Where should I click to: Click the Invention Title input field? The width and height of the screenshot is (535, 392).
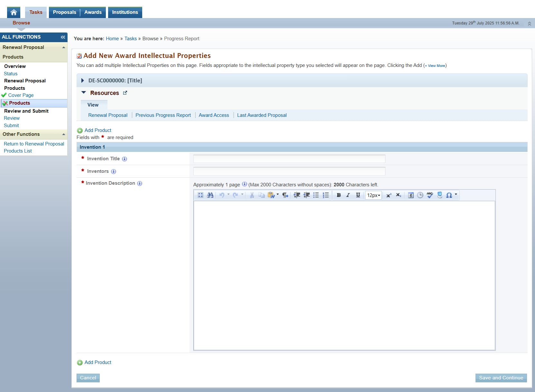pyautogui.click(x=289, y=159)
